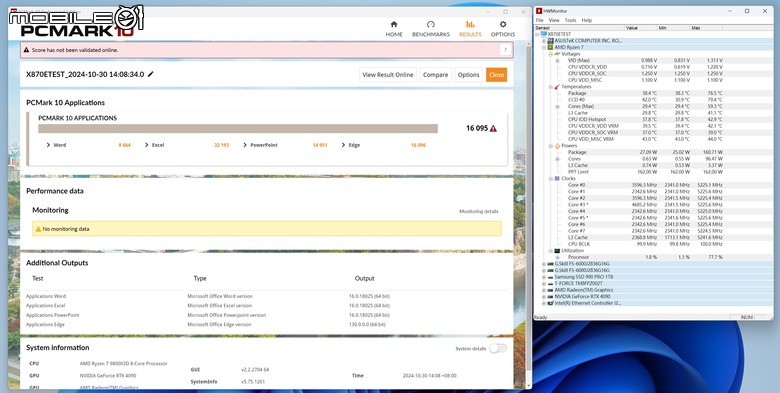Open the Tools menu in HWMonitor

(x=570, y=20)
